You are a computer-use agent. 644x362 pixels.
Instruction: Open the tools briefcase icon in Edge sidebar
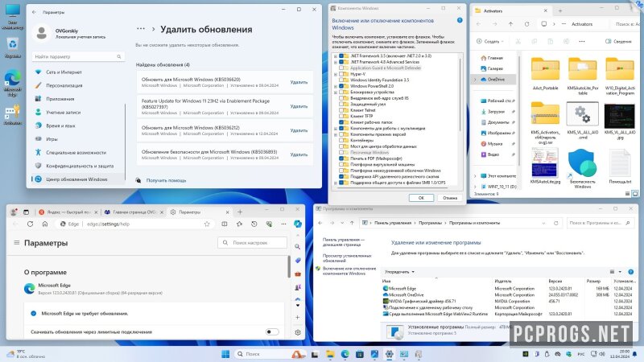298,274
